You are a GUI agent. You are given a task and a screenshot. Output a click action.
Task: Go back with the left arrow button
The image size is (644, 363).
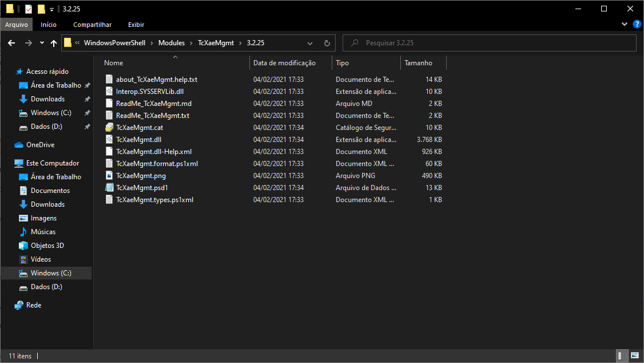[11, 43]
